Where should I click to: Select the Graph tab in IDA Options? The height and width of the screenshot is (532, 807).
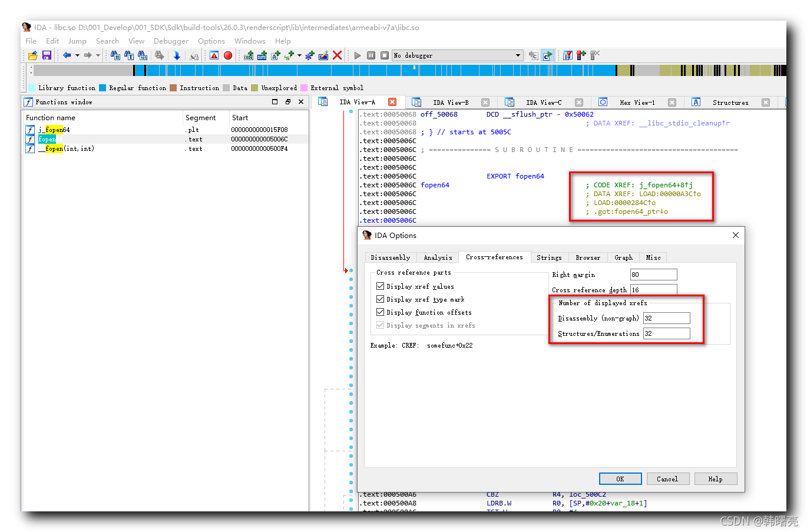tap(623, 257)
